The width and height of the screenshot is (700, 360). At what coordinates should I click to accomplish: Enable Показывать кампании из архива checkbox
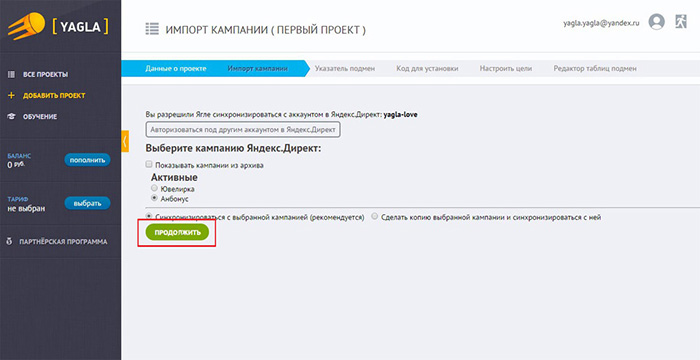click(x=149, y=164)
